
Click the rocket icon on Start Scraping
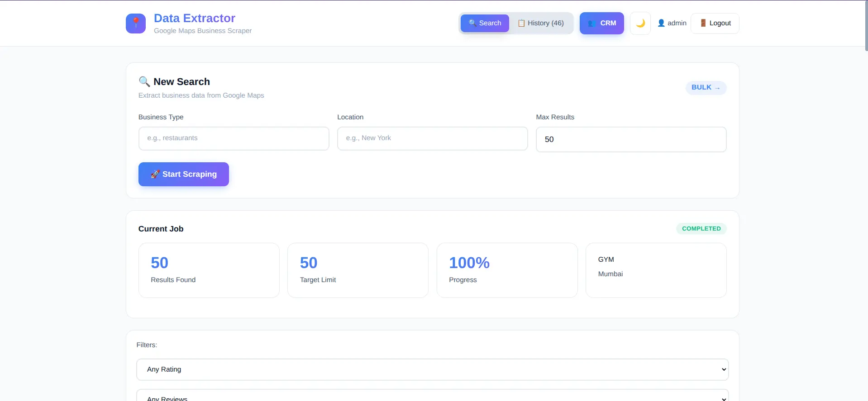click(x=155, y=174)
